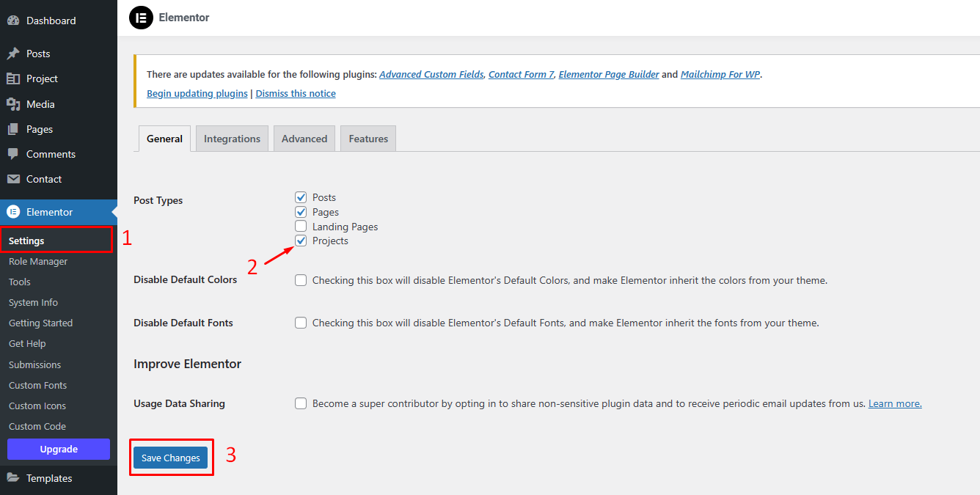The height and width of the screenshot is (495, 980).
Task: Click the Save Changes button
Action: click(x=171, y=458)
